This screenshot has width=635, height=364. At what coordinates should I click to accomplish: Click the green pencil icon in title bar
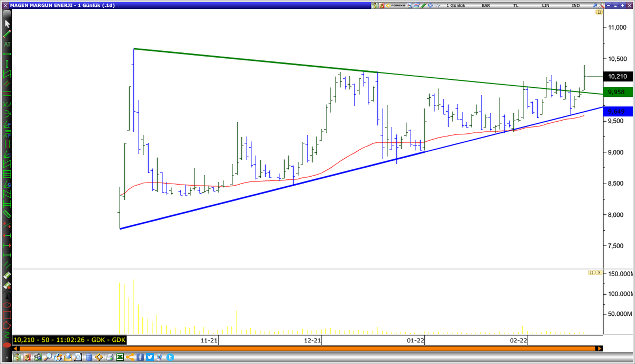[423, 5]
